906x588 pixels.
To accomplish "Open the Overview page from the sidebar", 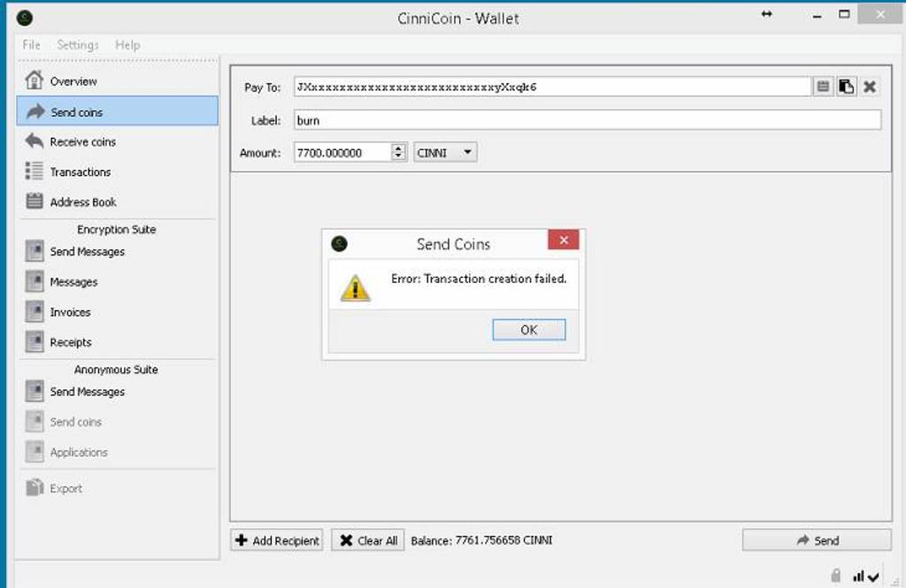I will (x=118, y=80).
